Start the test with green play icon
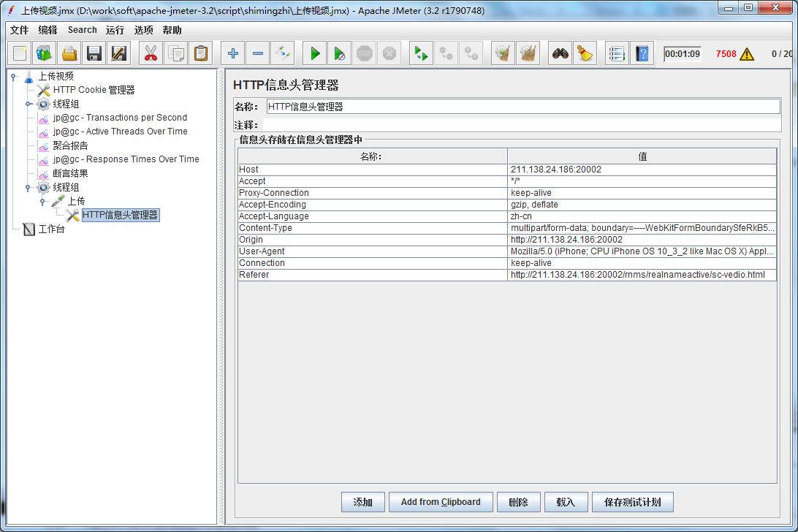The image size is (798, 532). (x=314, y=53)
